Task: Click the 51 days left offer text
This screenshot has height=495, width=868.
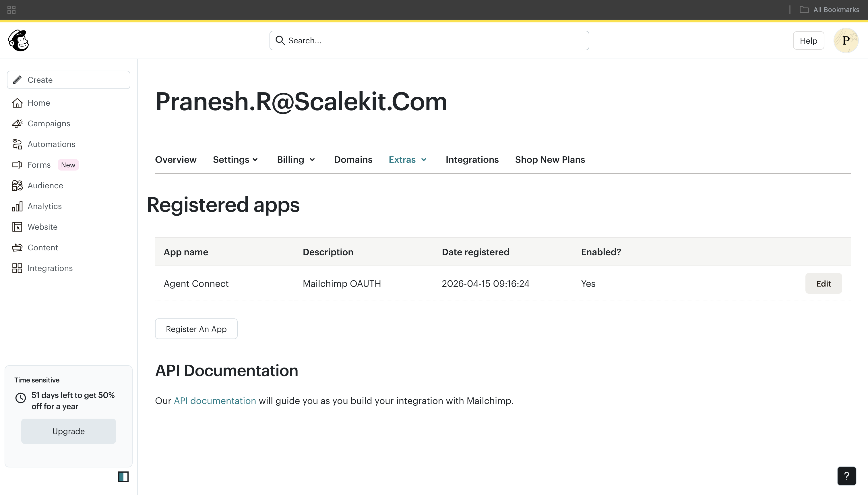Action: coord(73,401)
